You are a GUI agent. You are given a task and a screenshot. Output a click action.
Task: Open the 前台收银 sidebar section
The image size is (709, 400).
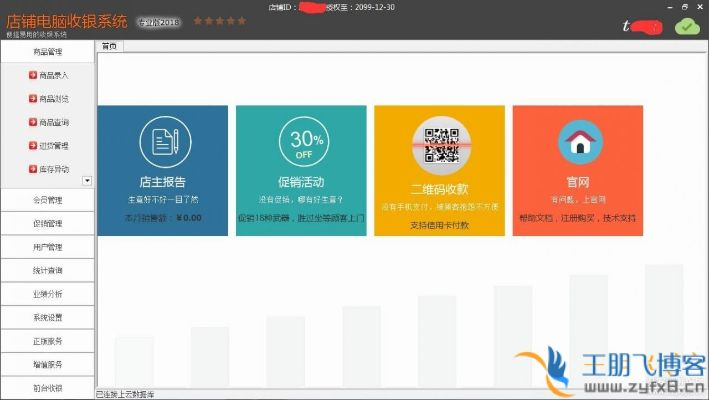47,388
